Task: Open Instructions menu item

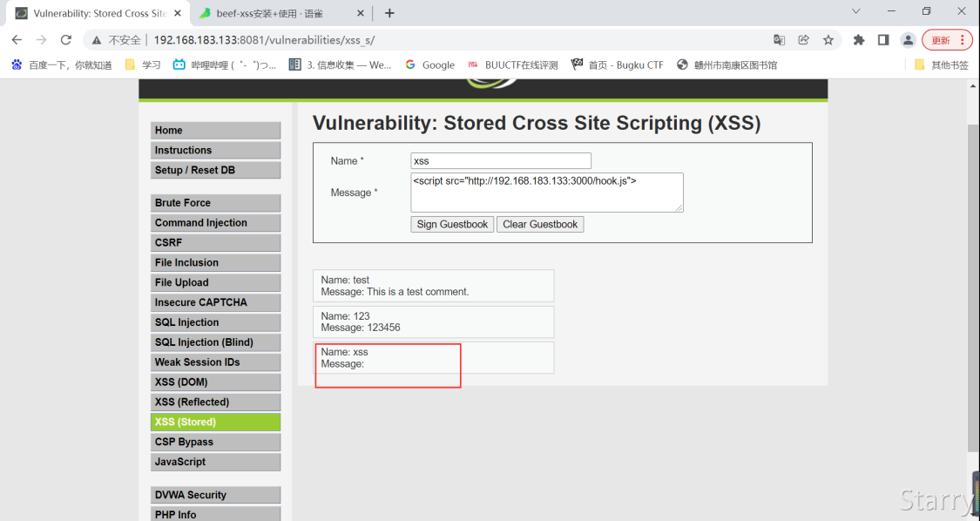Action: pos(216,150)
